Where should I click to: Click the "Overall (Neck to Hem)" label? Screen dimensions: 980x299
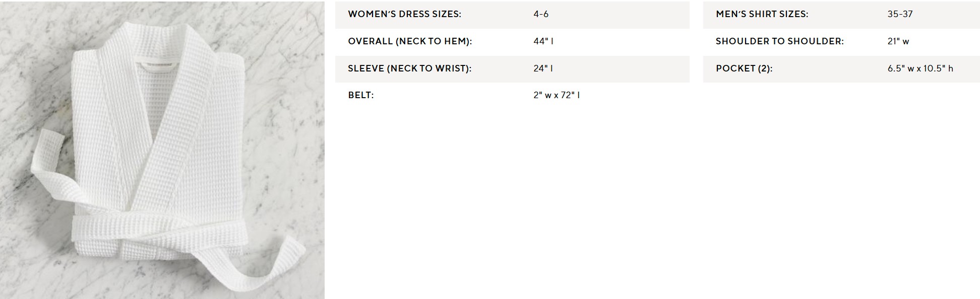point(410,41)
